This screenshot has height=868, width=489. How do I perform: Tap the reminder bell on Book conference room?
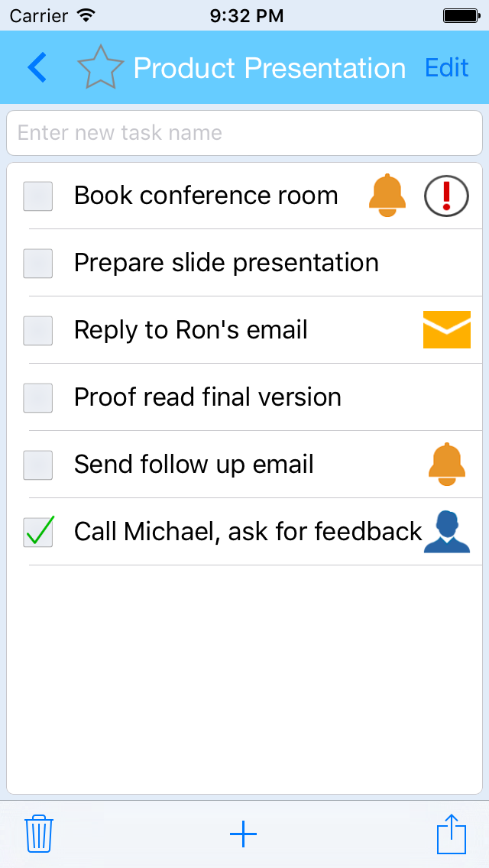click(x=387, y=196)
